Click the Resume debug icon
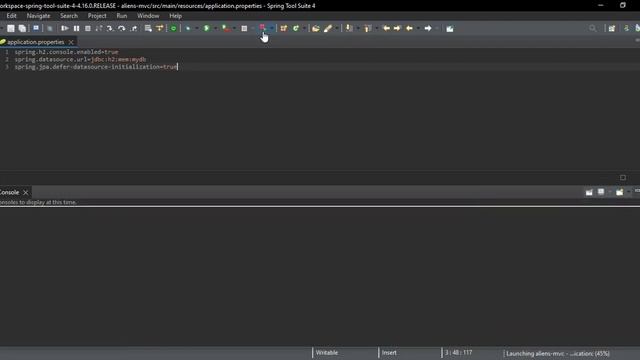This screenshot has height=360, width=640. coord(64,28)
